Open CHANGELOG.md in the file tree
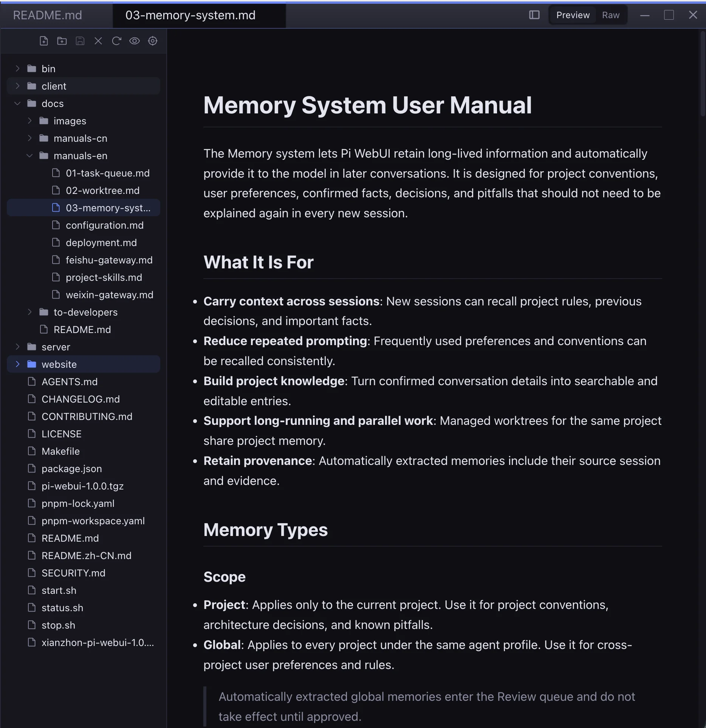Image resolution: width=706 pixels, height=728 pixels. click(x=84, y=399)
